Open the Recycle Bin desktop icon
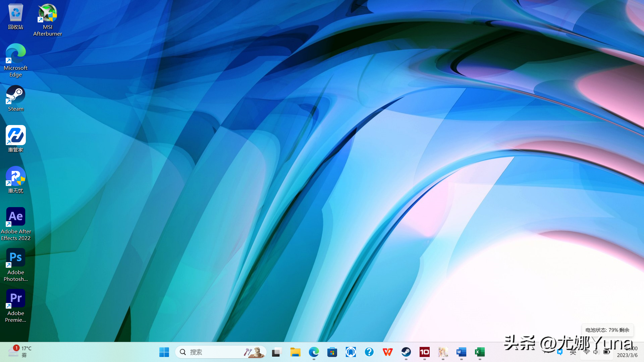Screen dimensions: 644x362 tap(15, 17)
